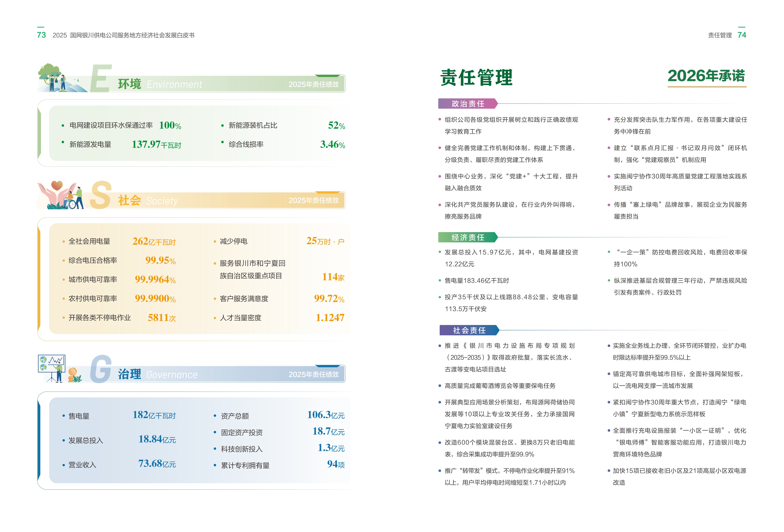The width and height of the screenshot is (784, 532).
Task: Click the 18.84亿元 value for 发展总投入
Action: coord(157,439)
